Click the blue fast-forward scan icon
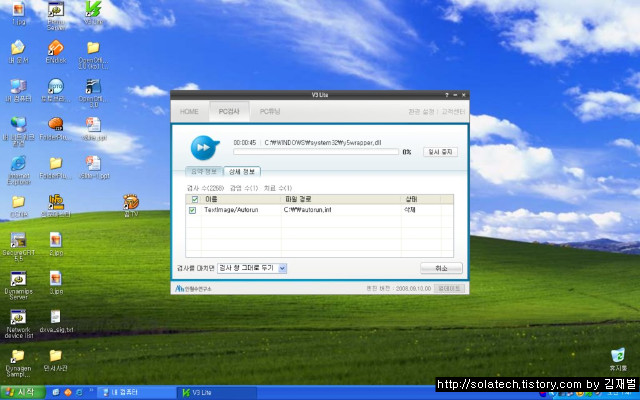The image size is (640, 400). coord(204,147)
